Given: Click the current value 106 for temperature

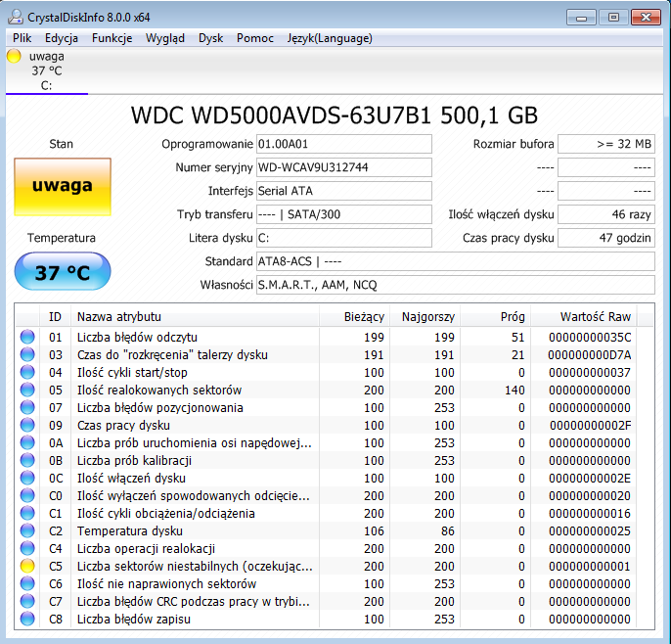Looking at the screenshot, I should [x=374, y=530].
